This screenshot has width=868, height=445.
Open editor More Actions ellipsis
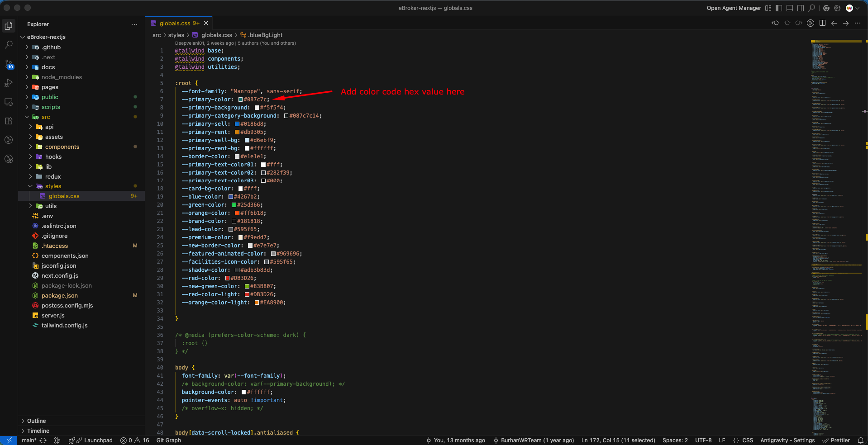pos(858,23)
